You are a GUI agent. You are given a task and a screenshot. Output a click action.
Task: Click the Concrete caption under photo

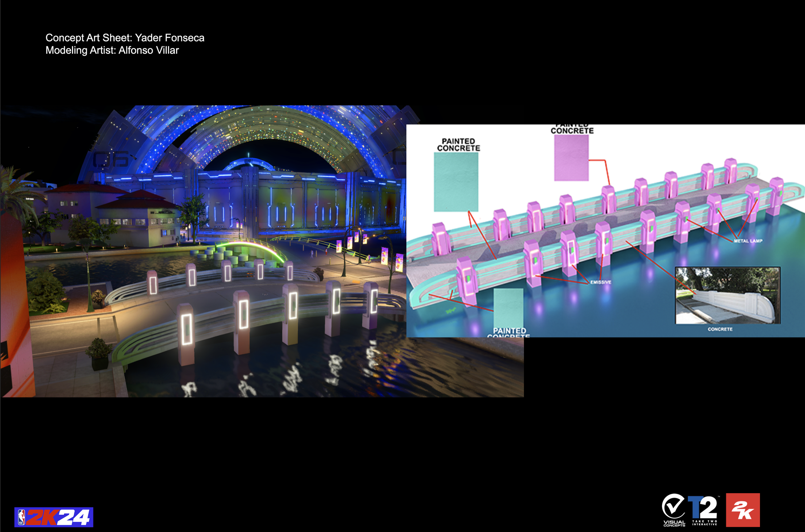(x=720, y=329)
